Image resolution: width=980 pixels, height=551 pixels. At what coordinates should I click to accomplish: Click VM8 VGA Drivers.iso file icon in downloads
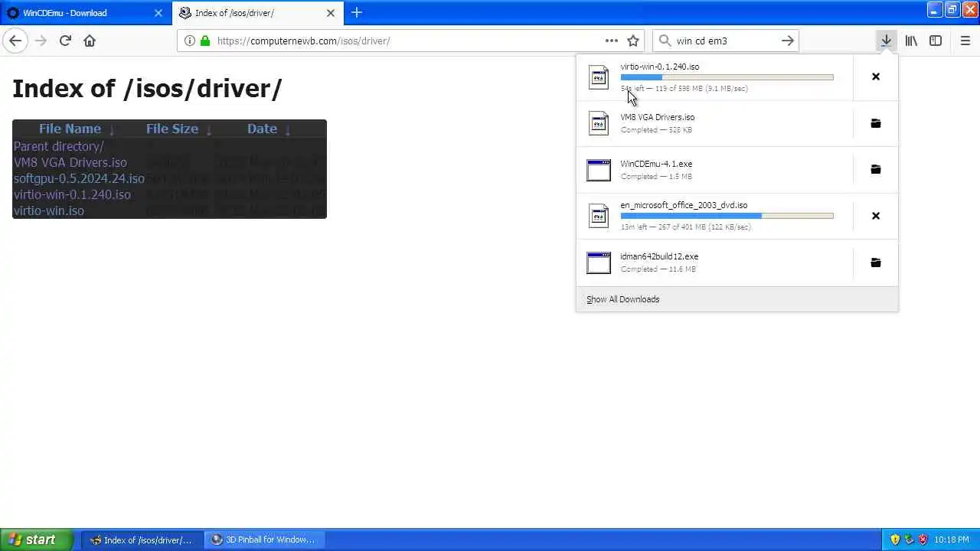point(599,123)
